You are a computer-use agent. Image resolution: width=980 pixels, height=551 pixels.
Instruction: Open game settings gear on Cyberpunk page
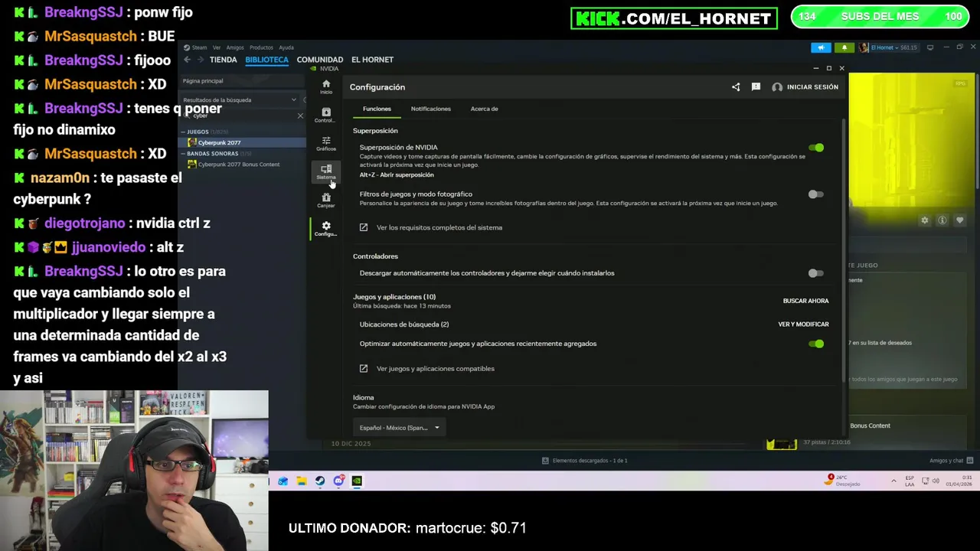(x=925, y=220)
